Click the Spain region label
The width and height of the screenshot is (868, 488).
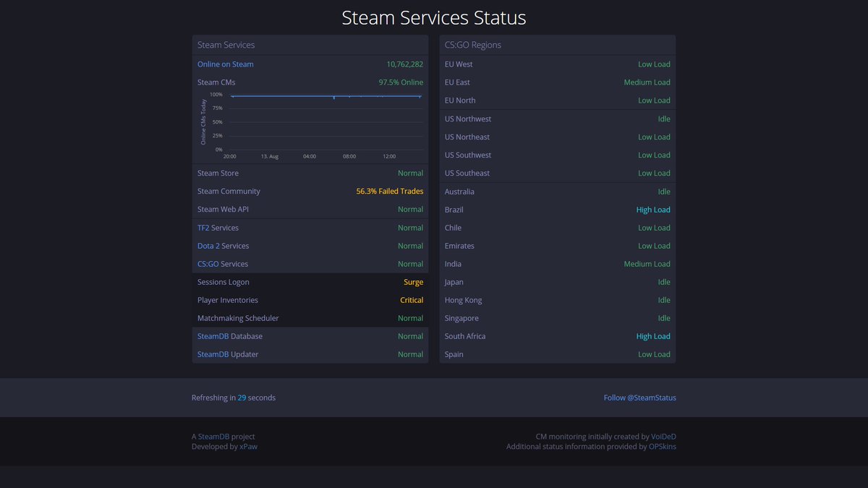[x=454, y=354]
